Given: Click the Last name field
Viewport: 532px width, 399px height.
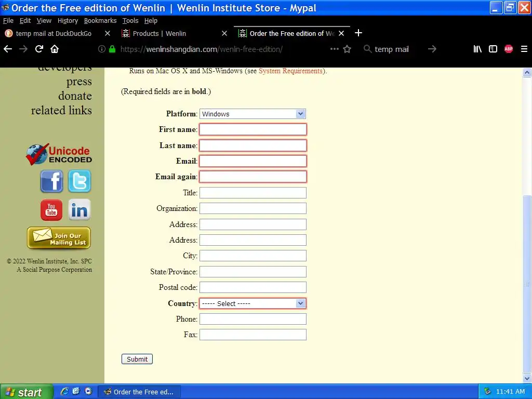Looking at the screenshot, I should [253, 145].
